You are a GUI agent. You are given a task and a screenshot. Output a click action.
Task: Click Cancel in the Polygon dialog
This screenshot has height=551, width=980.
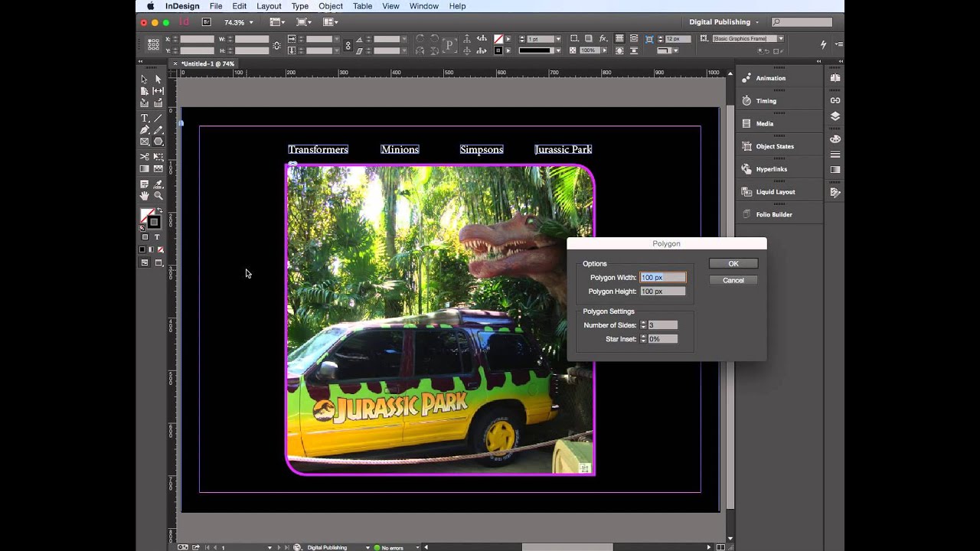coord(733,280)
